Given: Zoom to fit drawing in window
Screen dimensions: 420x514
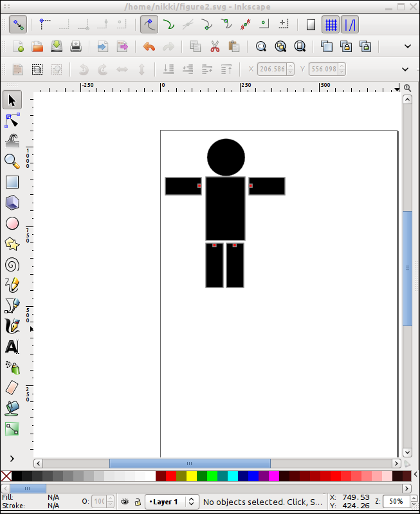Looking at the screenshot, I should pyautogui.click(x=280, y=46).
